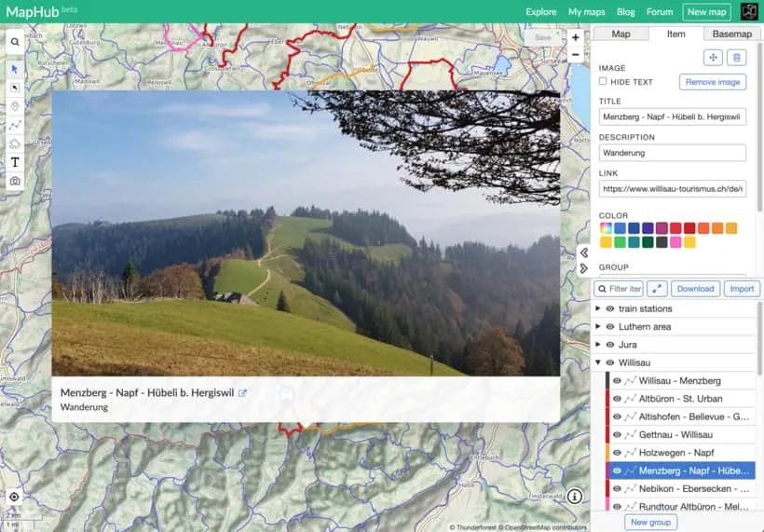
Task: Pick the green color swatch
Action: click(620, 242)
